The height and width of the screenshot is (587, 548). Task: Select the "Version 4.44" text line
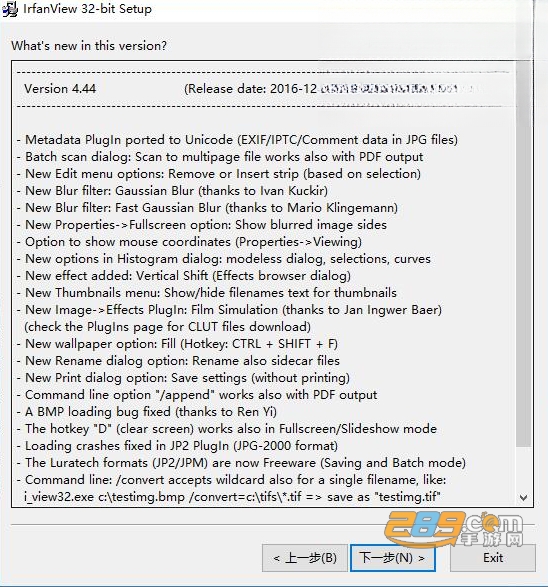(60, 89)
